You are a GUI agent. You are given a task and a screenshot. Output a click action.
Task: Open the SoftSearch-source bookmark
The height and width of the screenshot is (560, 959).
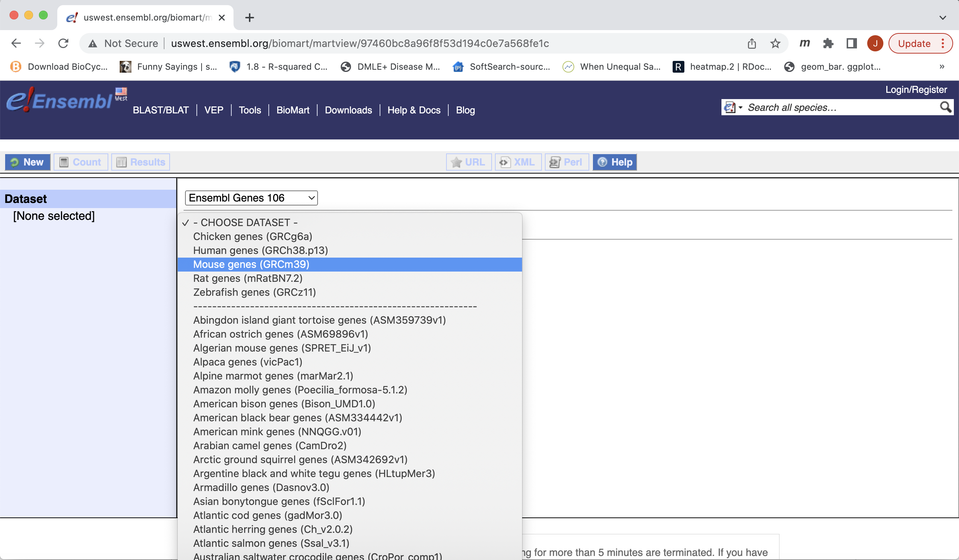click(x=501, y=66)
